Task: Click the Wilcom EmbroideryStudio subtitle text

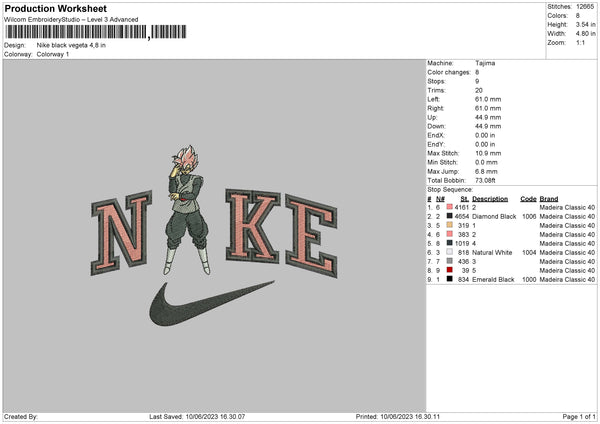Action: [71, 20]
